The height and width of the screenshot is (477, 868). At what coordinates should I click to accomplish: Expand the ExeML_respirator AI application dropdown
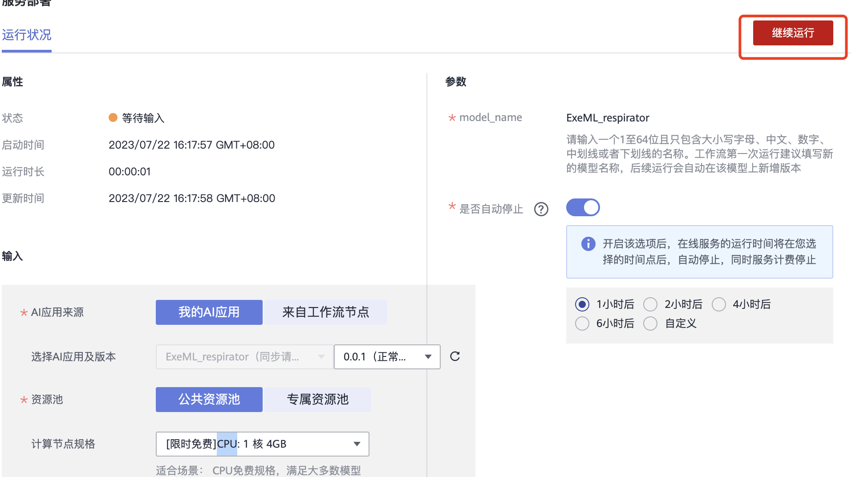point(244,357)
